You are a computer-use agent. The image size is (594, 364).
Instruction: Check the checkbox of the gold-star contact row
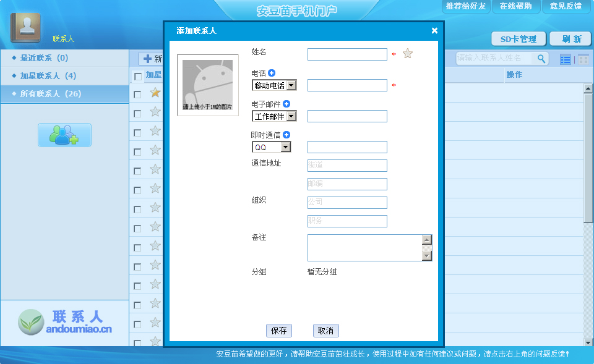[x=137, y=94]
